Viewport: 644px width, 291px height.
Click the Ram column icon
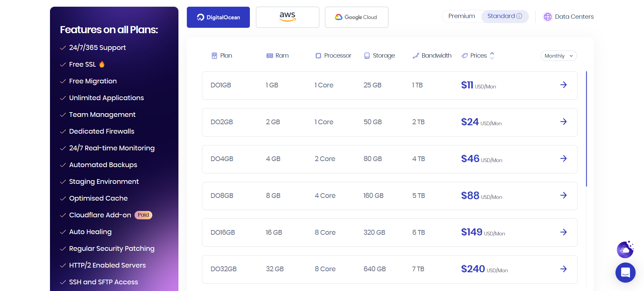click(270, 56)
